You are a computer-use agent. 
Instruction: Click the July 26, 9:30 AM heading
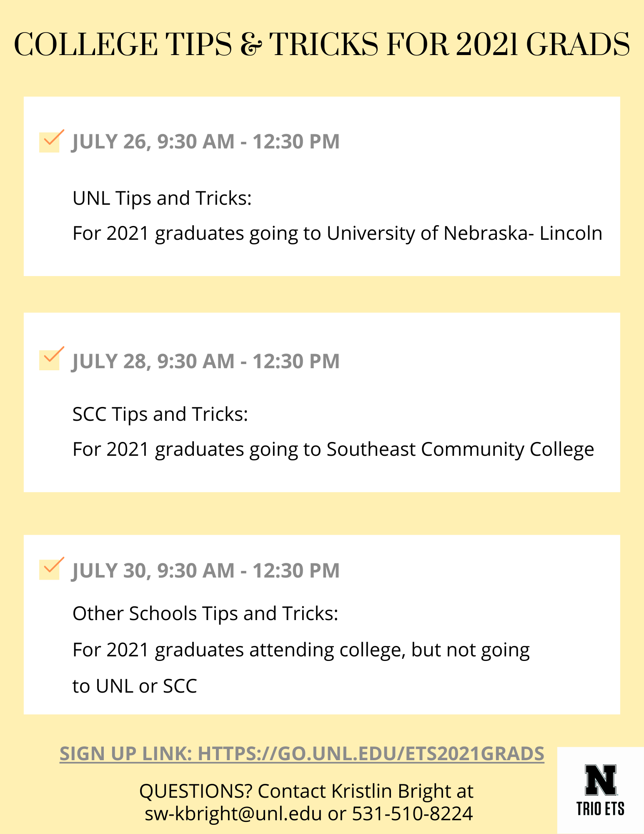[206, 141]
